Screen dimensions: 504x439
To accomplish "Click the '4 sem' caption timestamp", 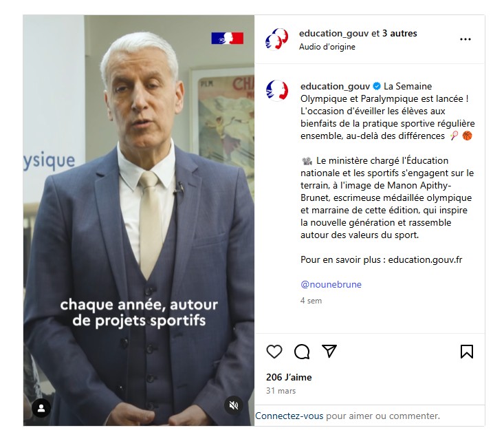I will tap(311, 301).
